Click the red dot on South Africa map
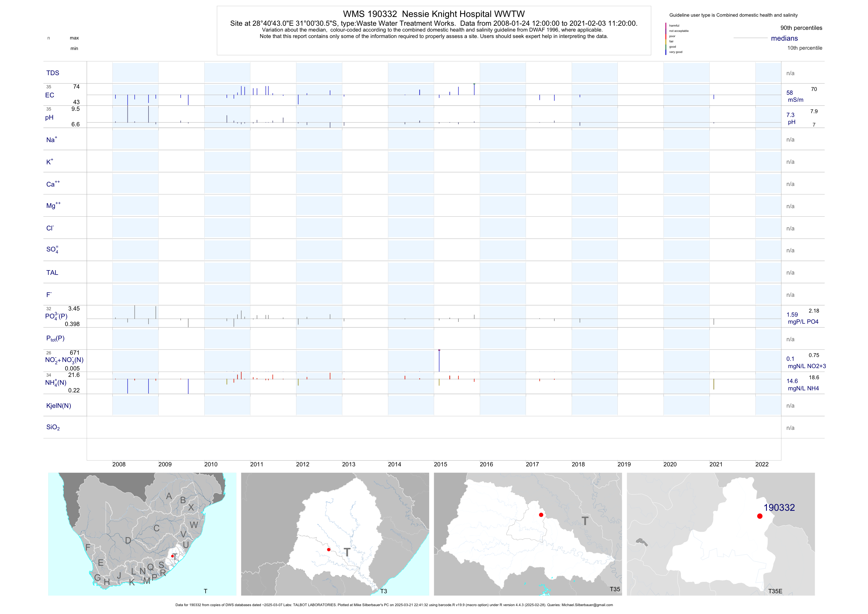Screen dimensions: 868x614 tap(172, 556)
